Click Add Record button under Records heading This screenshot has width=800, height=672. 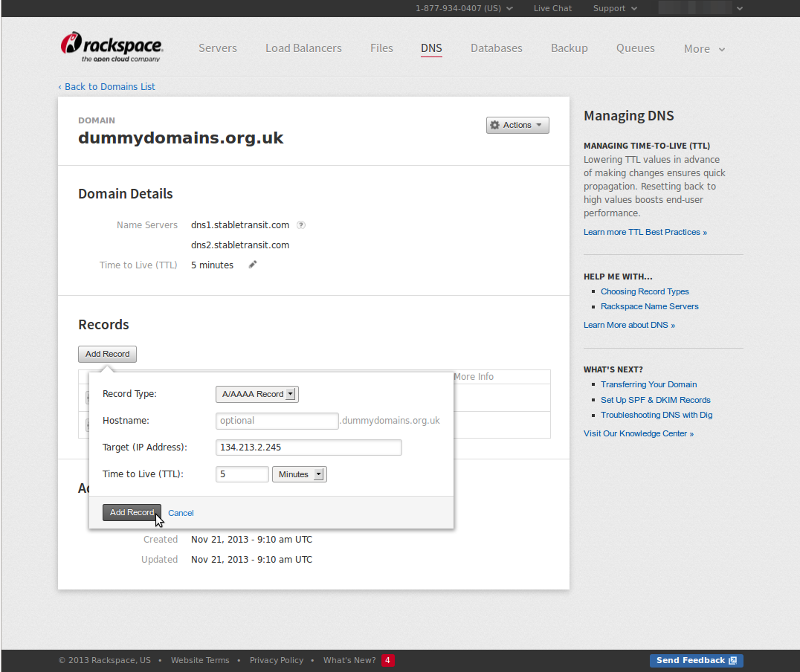click(107, 354)
